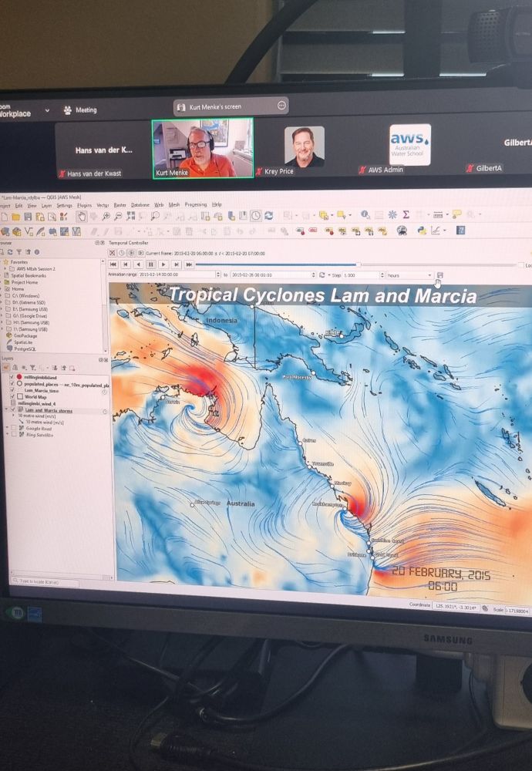Screen dimensions: 532x771
Task: Expand the H:\ (Samsung USB) drive
Action: point(2,322)
